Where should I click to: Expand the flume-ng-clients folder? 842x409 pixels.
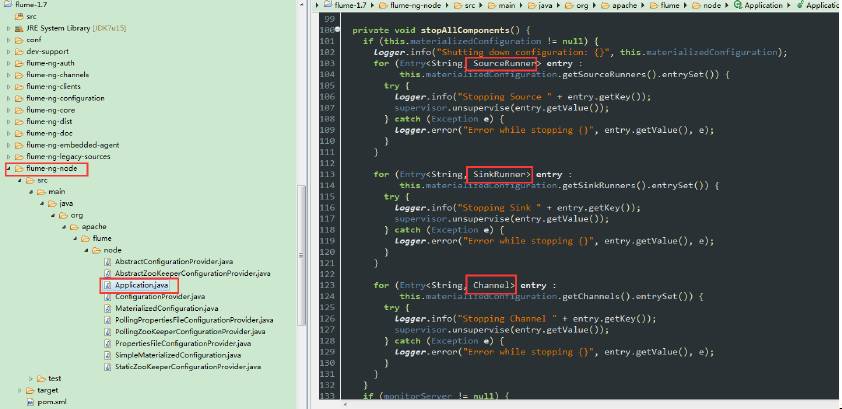9,86
